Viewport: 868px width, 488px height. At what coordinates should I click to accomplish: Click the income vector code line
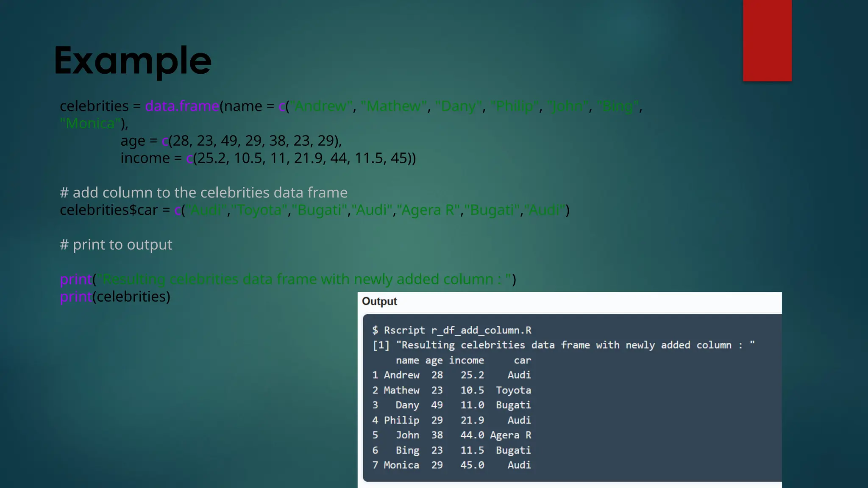(268, 158)
